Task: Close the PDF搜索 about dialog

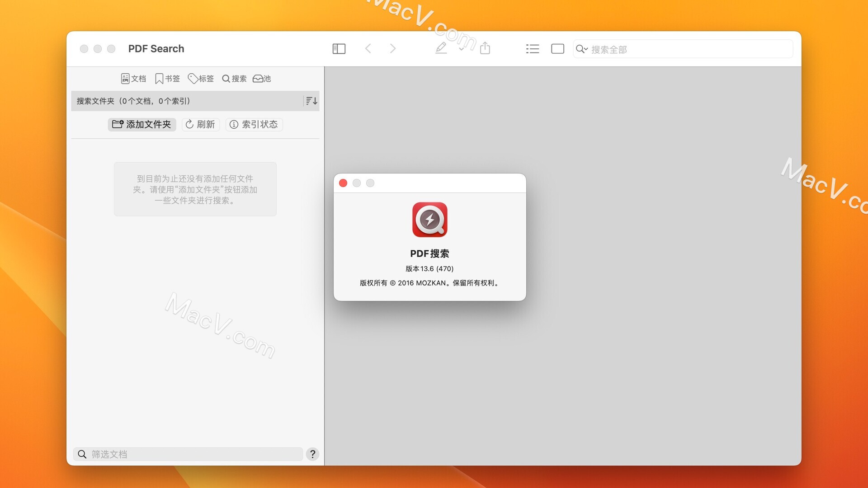Action: 343,183
